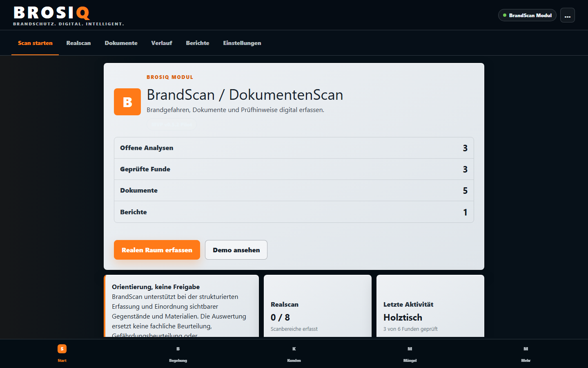
Task: Click the faded MVP version badge
Action: pyautogui.click(x=171, y=124)
